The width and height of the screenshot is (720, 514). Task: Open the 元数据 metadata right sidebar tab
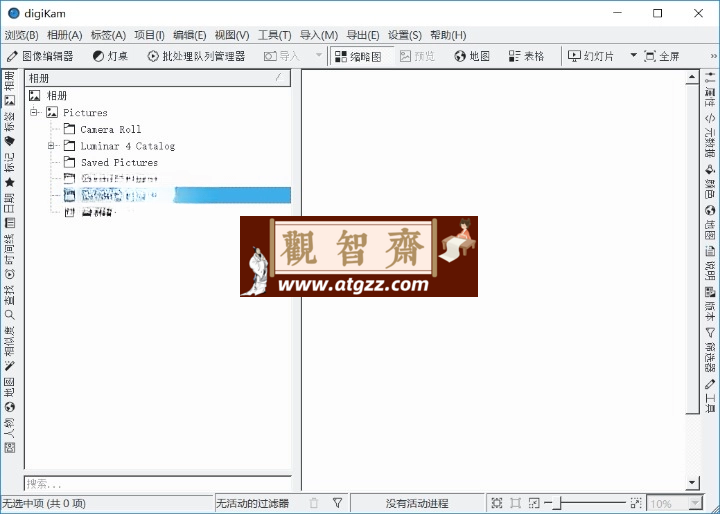pos(710,136)
